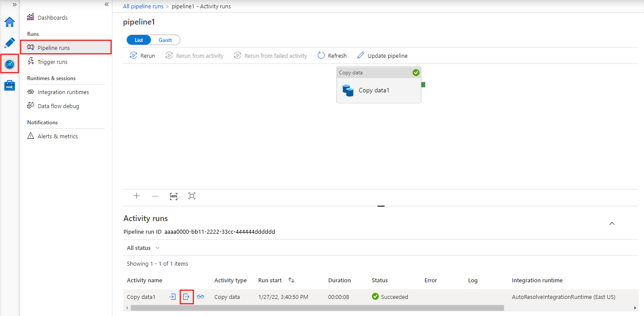Viewport: 644px width, 316px height.
Task: Collapse the Activity runs section
Action: pos(612,223)
